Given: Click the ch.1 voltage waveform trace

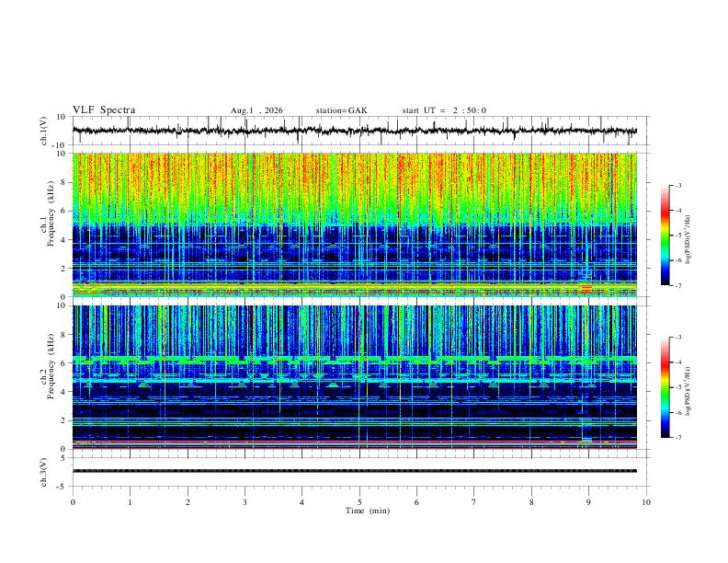Looking at the screenshot, I should tap(355, 131).
